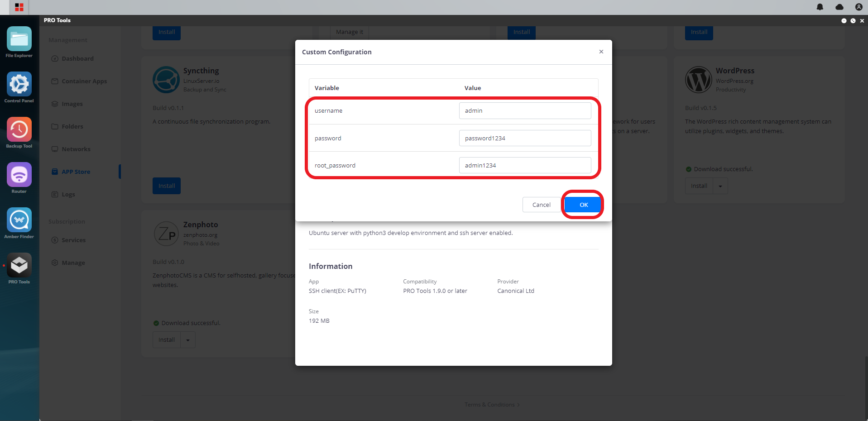Open the user account icon
Viewport: 868px width, 421px height.
tap(858, 7)
